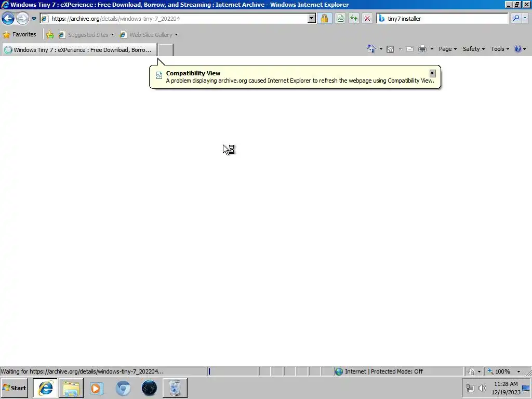Open the recent pages dropdown arrow
The width and height of the screenshot is (532, 399).
pyautogui.click(x=34, y=19)
